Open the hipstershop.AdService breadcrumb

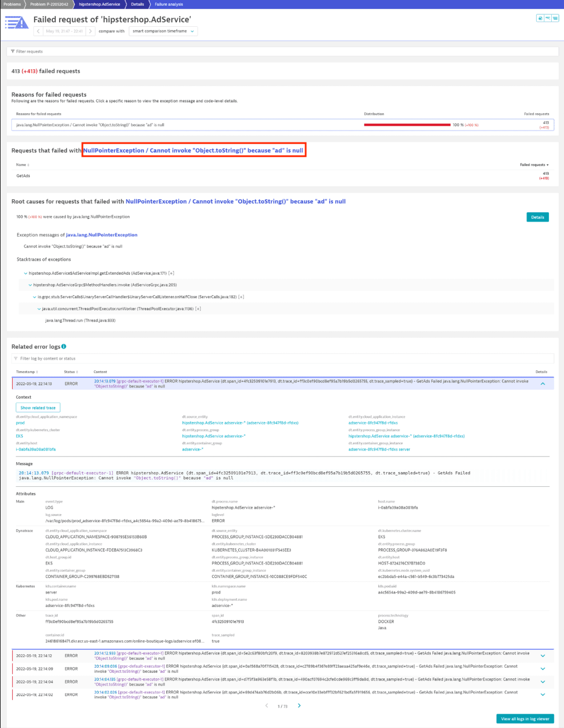coord(99,4)
